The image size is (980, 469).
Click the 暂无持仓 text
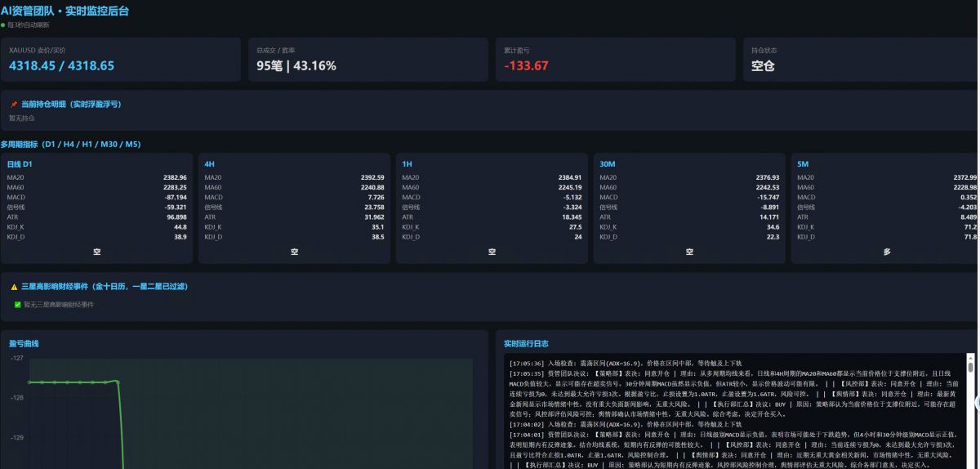(x=22, y=118)
